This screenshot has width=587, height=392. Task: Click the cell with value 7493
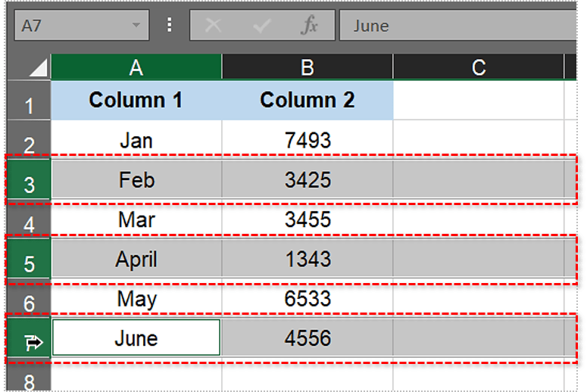[307, 140]
